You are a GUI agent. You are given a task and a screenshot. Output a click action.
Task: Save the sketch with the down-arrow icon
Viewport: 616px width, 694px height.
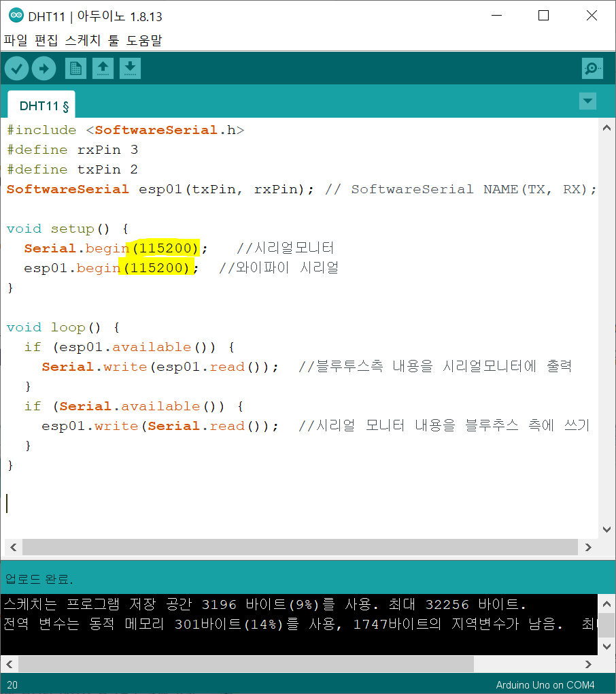(x=130, y=69)
